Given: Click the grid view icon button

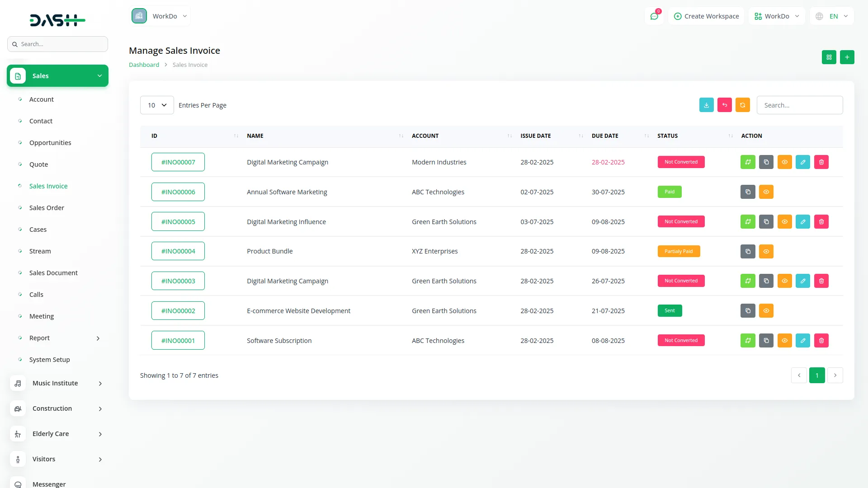Looking at the screenshot, I should coord(829,57).
